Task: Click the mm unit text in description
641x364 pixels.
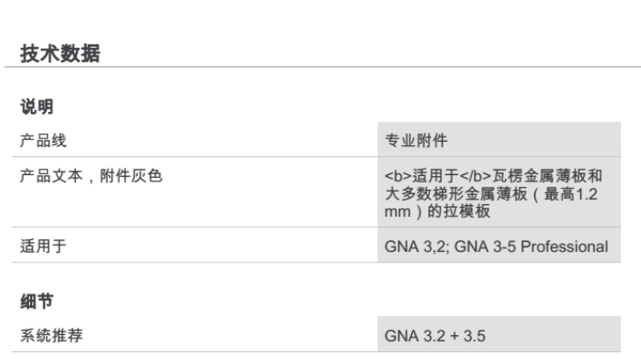Action: tap(396, 213)
